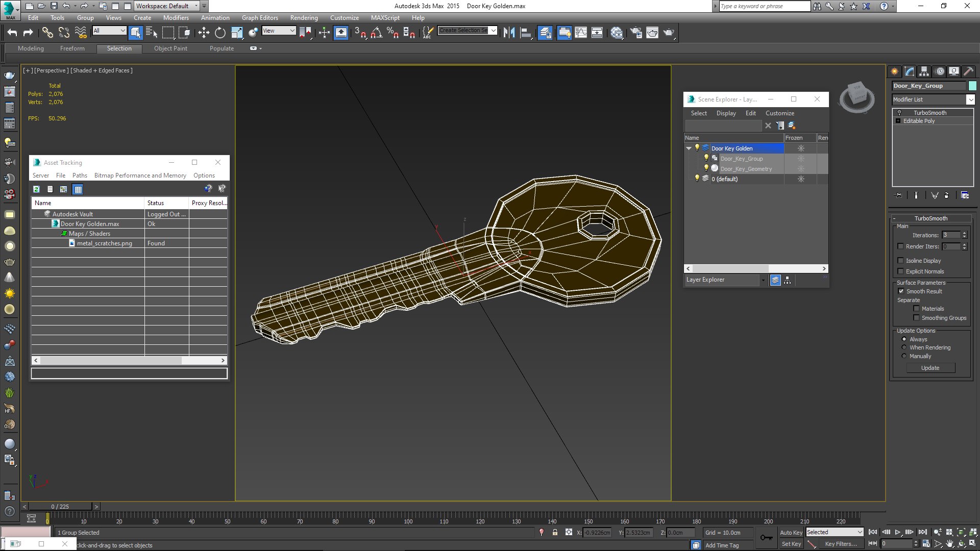Uncheck the Smooth Result checkbox

coord(901,291)
